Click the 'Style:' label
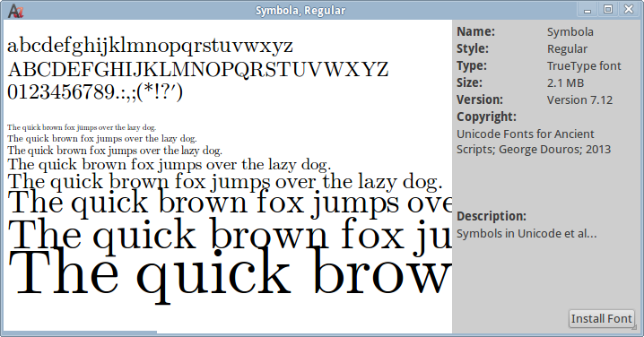Viewport: 644px width, 337px height. click(473, 48)
